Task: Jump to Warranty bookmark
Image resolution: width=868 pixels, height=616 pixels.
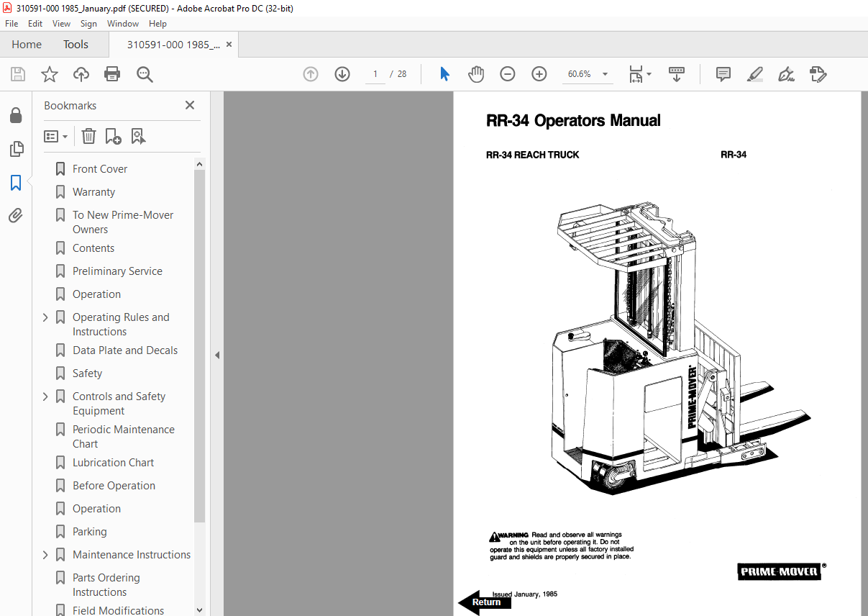Action: [93, 192]
